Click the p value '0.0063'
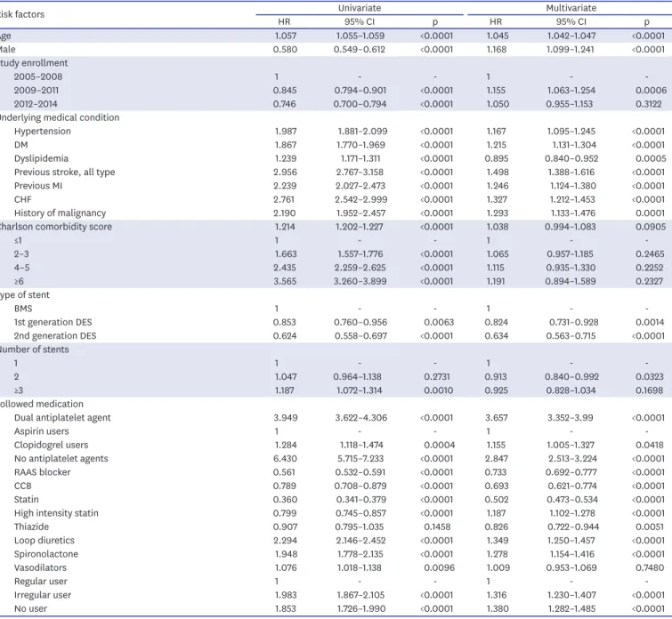Image resolution: width=672 pixels, height=619 pixels. (439, 322)
